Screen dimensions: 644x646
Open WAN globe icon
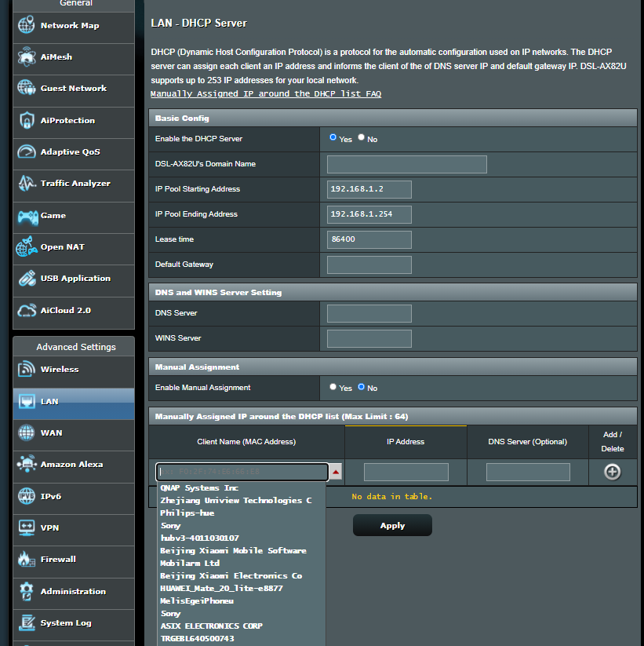pyautogui.click(x=27, y=432)
